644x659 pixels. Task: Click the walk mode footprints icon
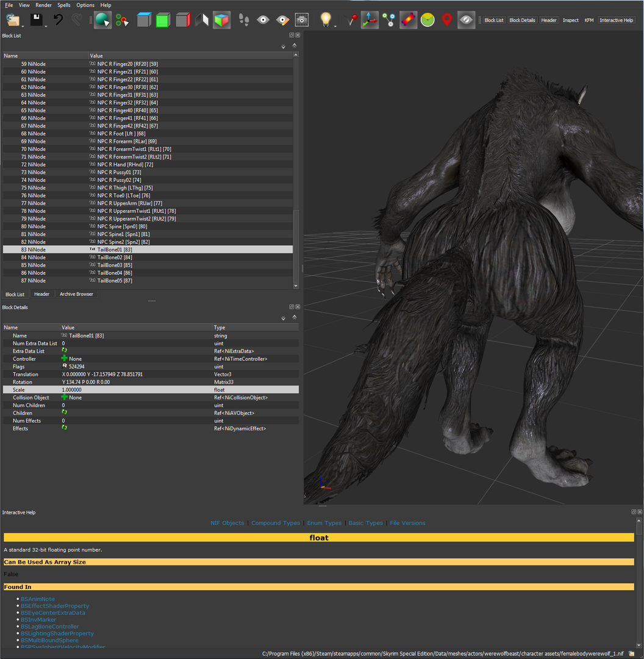click(x=244, y=20)
